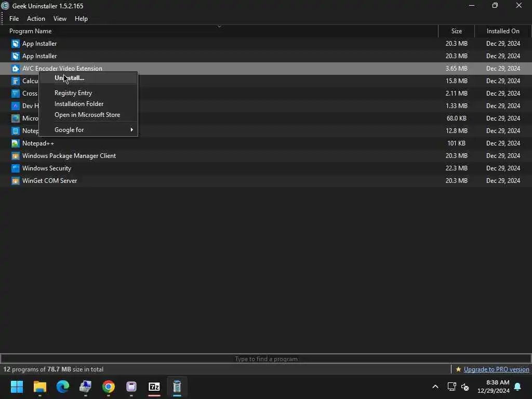Click the AVC Encoder Video Extension icon

coord(15,69)
